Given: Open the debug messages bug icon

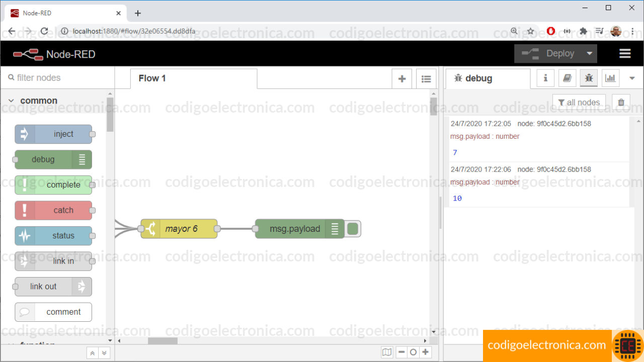Looking at the screenshot, I should [589, 78].
